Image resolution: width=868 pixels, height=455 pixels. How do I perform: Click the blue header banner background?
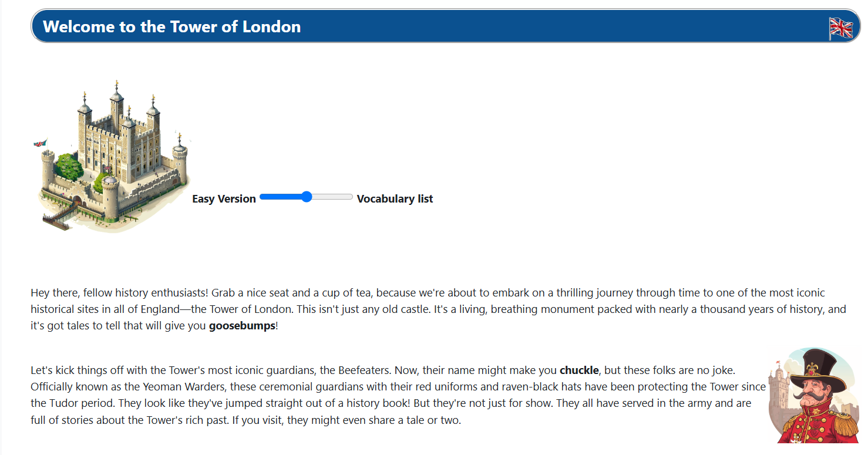tap(529, 26)
